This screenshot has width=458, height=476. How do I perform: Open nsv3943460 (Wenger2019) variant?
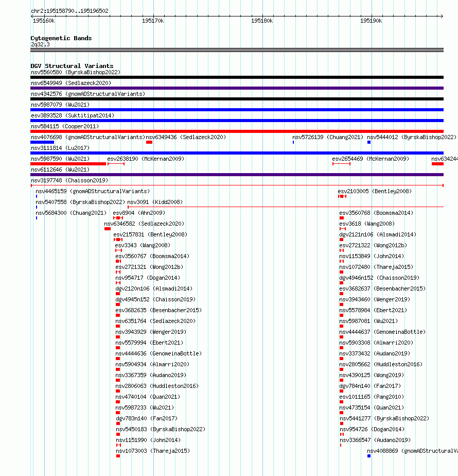[x=375, y=299]
